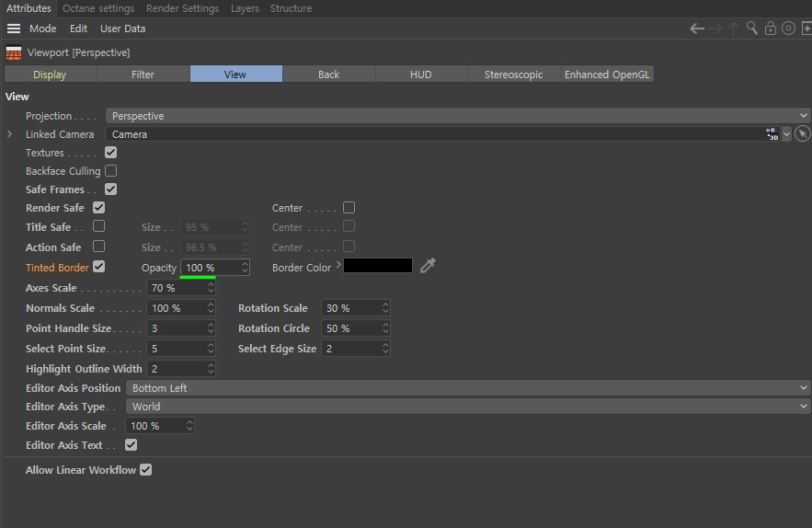Viewport: 812px width, 528px height.
Task: Pick border color with the eyedropper icon
Action: point(428,266)
